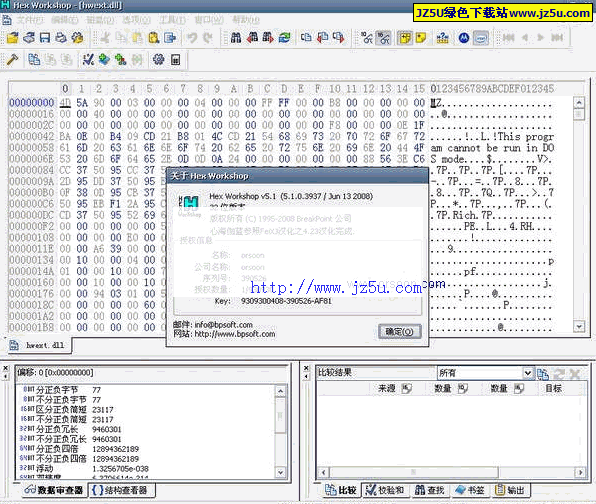Viewport: 596px width, 504px height.
Task: Click the gear settings icon in second toolbar
Action: 159,60
